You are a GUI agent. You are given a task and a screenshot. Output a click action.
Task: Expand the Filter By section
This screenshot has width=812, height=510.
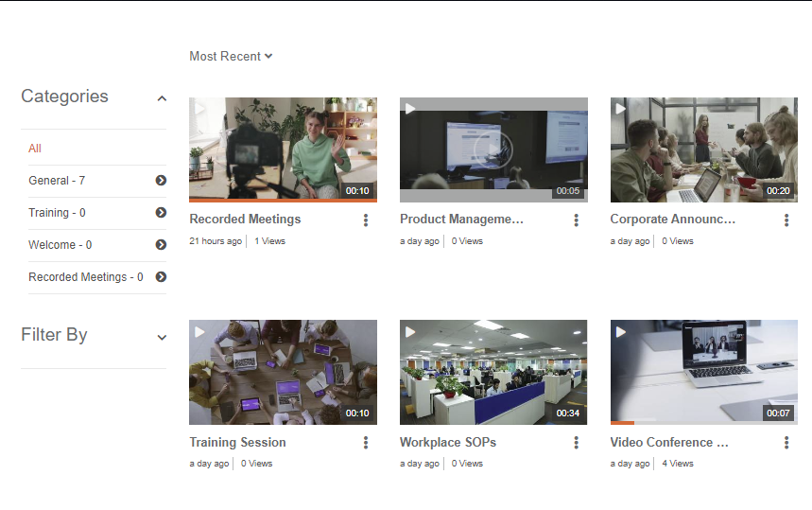tap(162, 337)
